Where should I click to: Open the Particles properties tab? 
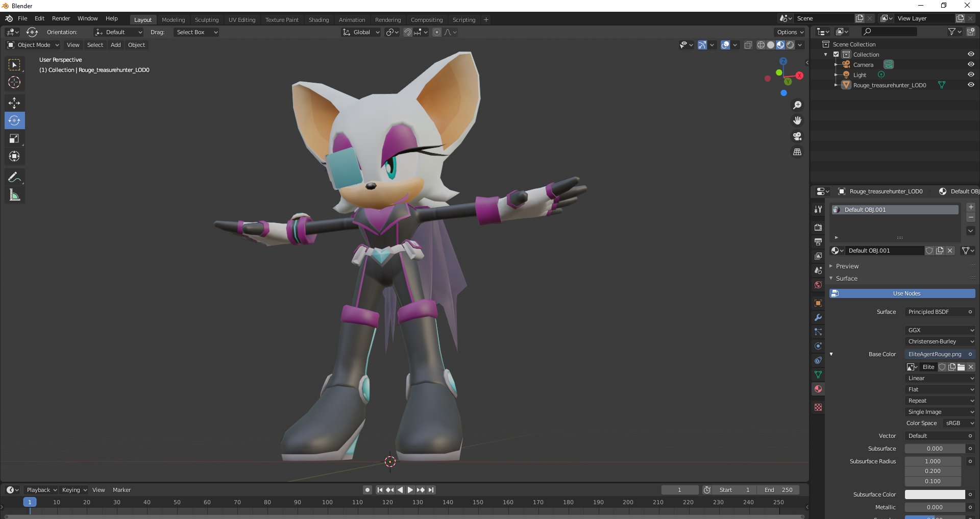point(818,332)
